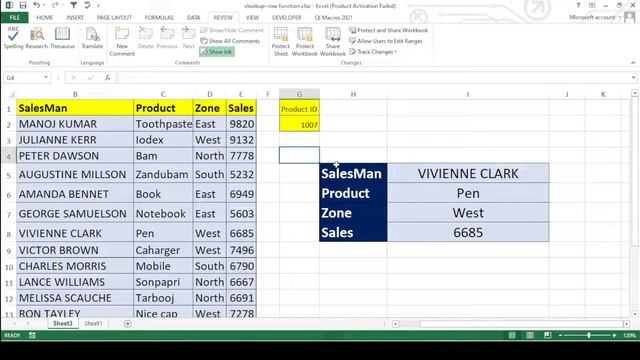Image resolution: width=640 pixels, height=360 pixels.
Task: Go to Previous comment
Action: [167, 38]
